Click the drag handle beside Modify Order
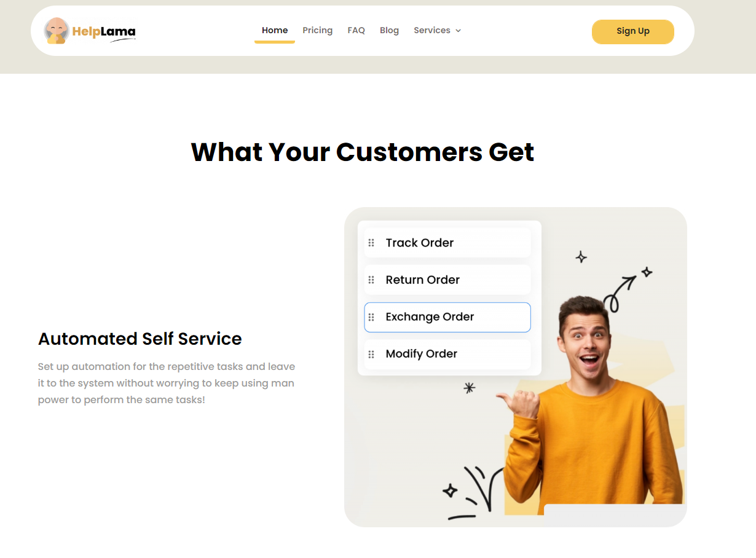This screenshot has width=756, height=558. 371,354
